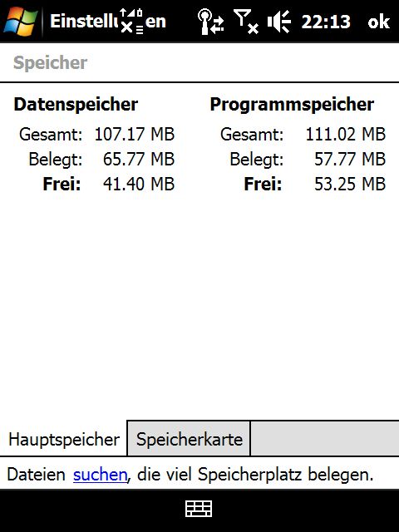Tap Programmspeicher free value 53.25 MB

point(350,184)
